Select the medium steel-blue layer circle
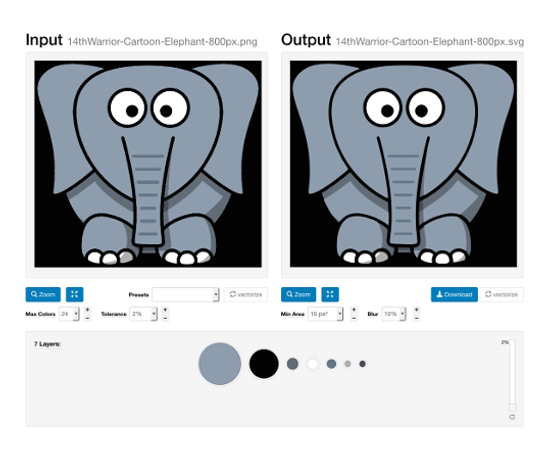 click(x=331, y=364)
